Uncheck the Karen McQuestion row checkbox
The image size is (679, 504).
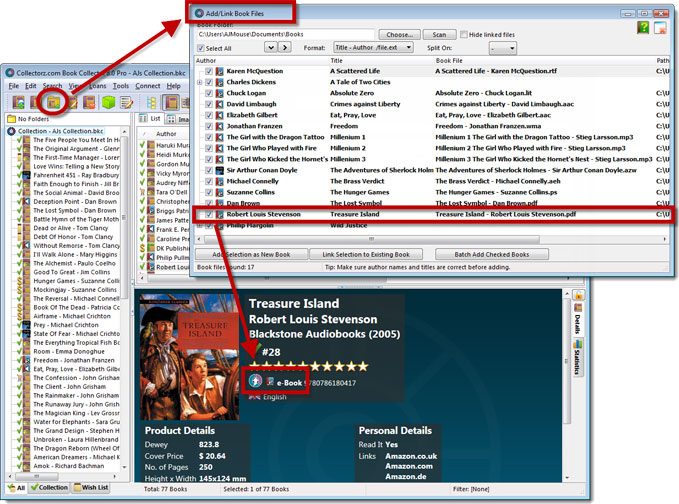(208, 72)
